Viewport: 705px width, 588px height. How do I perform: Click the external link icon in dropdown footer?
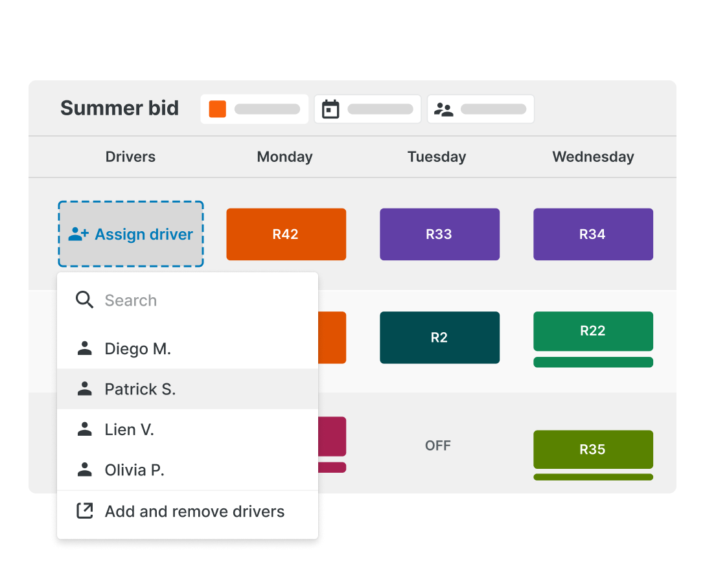[x=85, y=511]
